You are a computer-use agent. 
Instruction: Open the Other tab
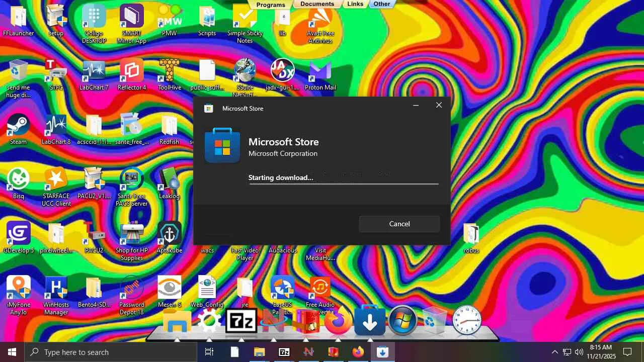click(382, 4)
